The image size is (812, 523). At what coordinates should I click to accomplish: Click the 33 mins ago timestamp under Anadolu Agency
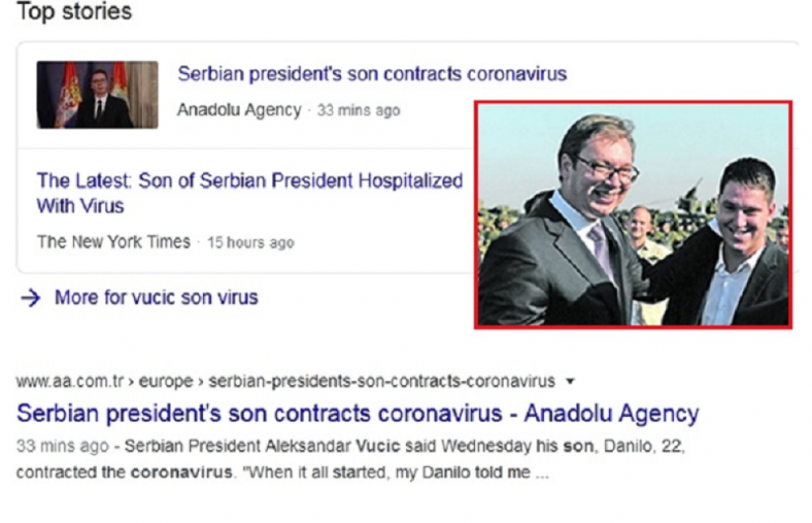(x=358, y=111)
